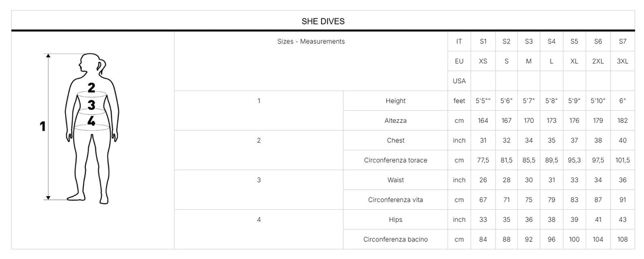Screen dimensions: 644x259
Task: Click the number 4 hips marker on figure
Action: 91,121
